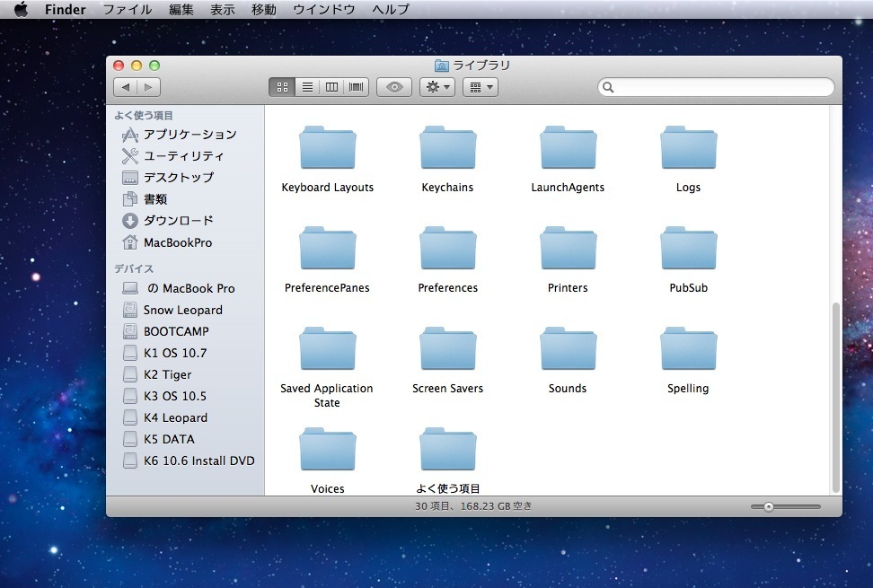The image size is (873, 588).
Task: Switch to column view mode
Action: click(332, 87)
